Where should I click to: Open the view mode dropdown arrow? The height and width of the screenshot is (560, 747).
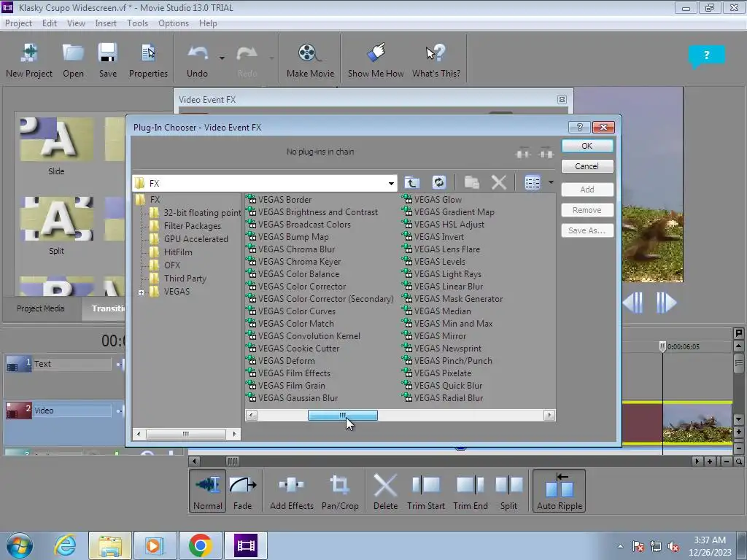coord(551,182)
